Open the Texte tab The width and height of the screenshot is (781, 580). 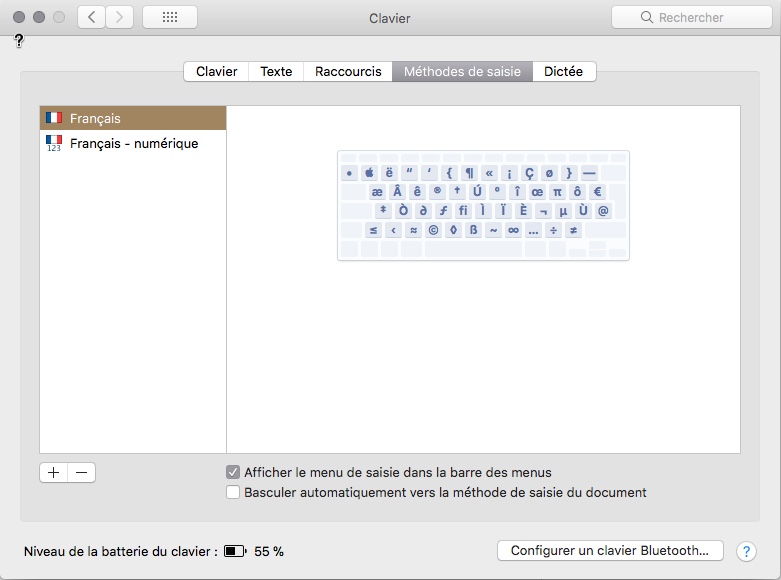tap(276, 72)
